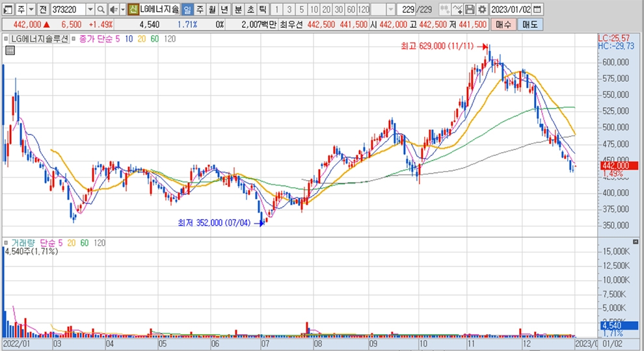Choose the 5 interval button

click(301, 9)
